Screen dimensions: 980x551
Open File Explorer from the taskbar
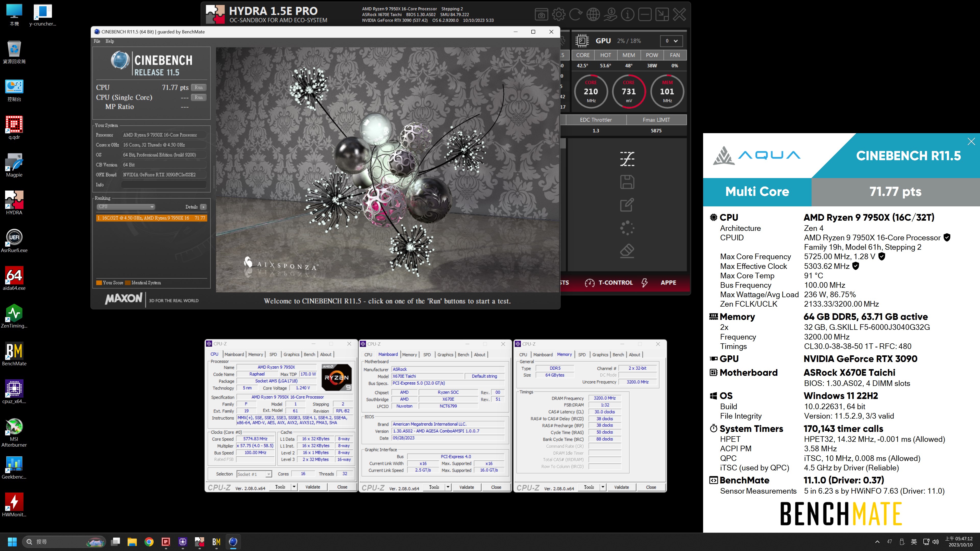(x=132, y=542)
